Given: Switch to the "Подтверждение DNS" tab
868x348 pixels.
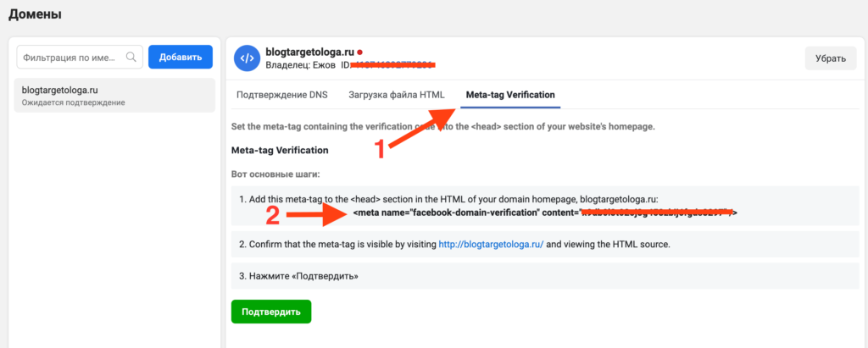Looking at the screenshot, I should pos(281,95).
